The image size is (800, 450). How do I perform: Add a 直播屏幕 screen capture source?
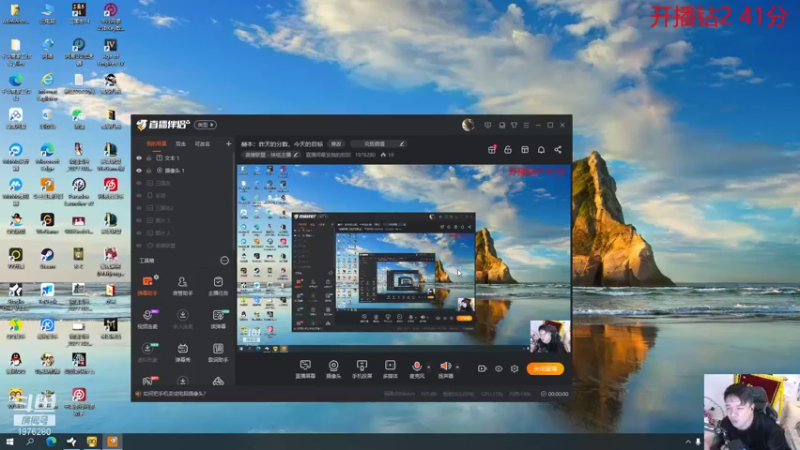point(305,368)
